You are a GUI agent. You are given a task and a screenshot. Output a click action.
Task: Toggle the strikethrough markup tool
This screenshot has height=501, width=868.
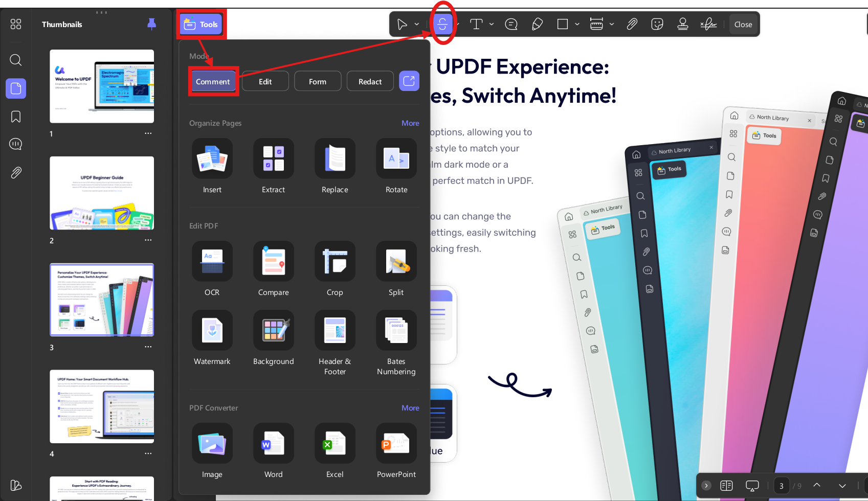click(442, 24)
